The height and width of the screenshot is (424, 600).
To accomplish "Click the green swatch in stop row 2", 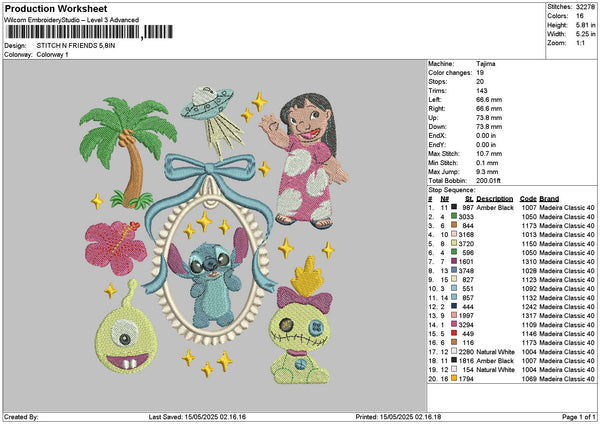I will pyautogui.click(x=454, y=217).
